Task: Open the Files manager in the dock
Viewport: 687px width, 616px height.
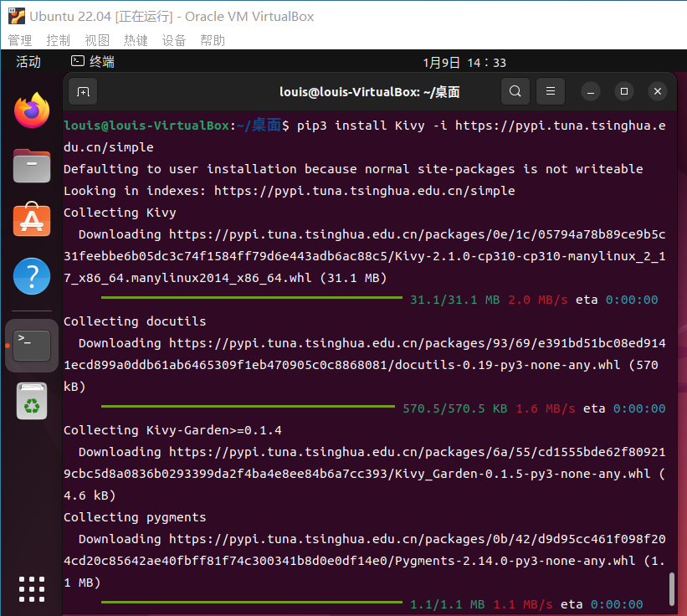Action: (x=32, y=166)
